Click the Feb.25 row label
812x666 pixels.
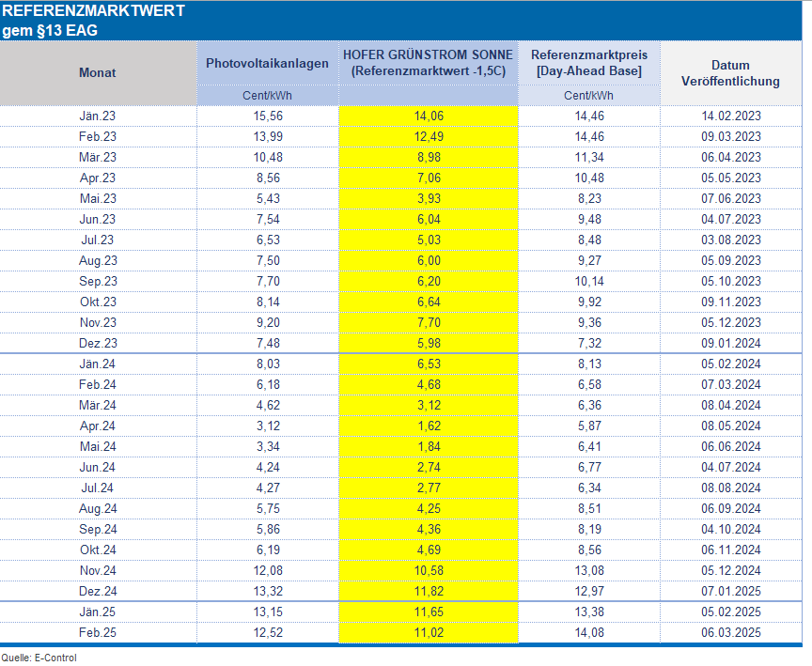click(x=98, y=633)
